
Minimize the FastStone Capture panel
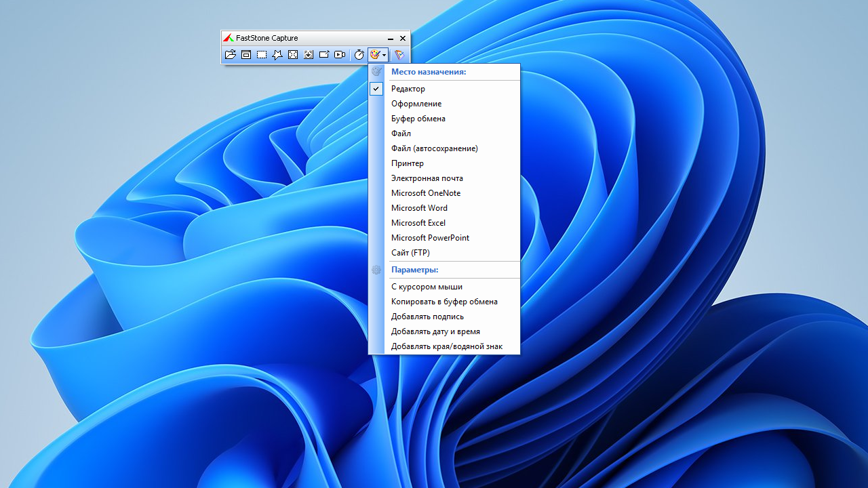tap(391, 39)
